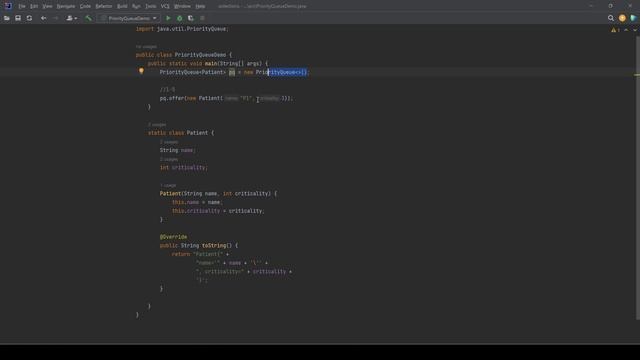Click the selected 'PriorityQueue<>()' text
Viewport: 640px width, 360px height.
[x=287, y=72]
